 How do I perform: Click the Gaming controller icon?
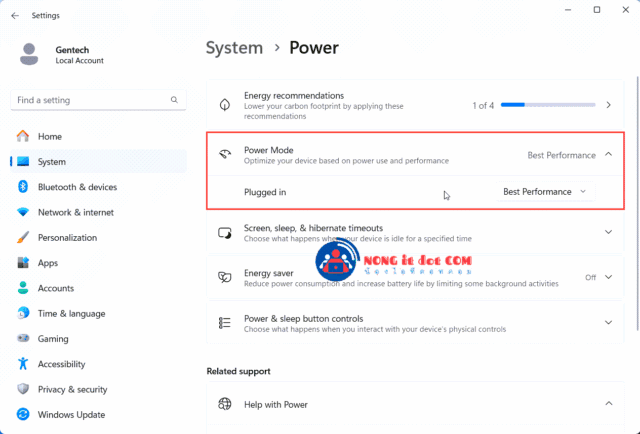(x=23, y=338)
